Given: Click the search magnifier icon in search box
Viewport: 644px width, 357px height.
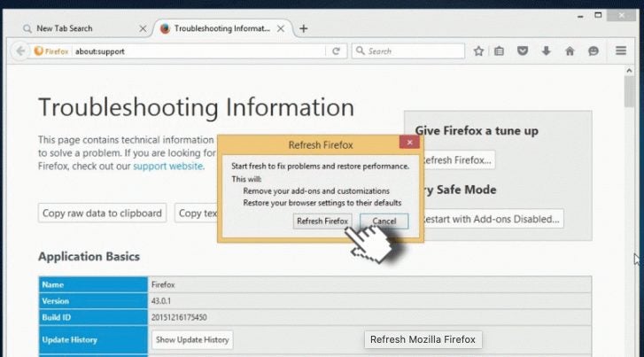Looking at the screenshot, I should [x=361, y=50].
